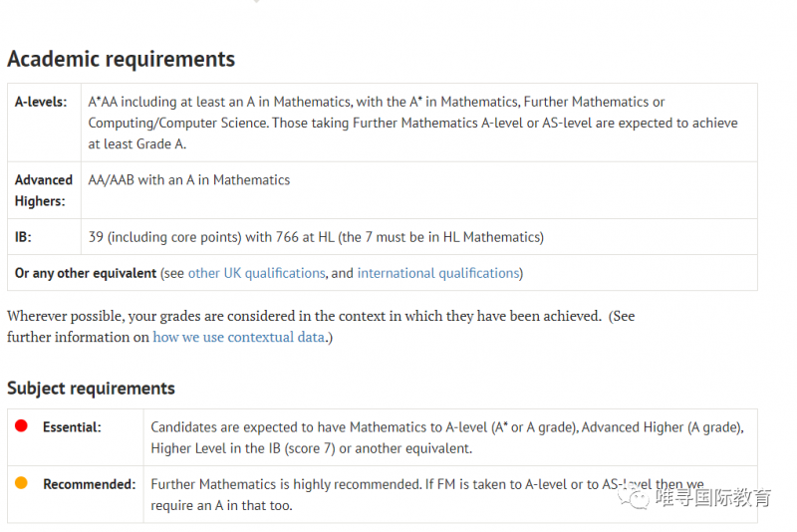
Task: Select the Advanced Highers row label
Action: click(x=44, y=190)
